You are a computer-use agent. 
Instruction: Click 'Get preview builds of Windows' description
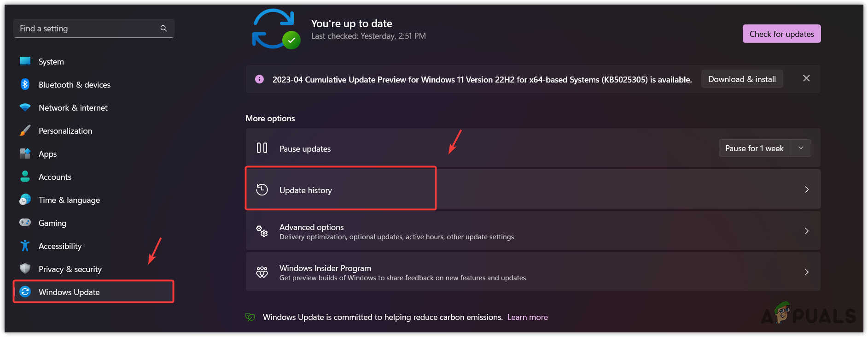tap(402, 278)
